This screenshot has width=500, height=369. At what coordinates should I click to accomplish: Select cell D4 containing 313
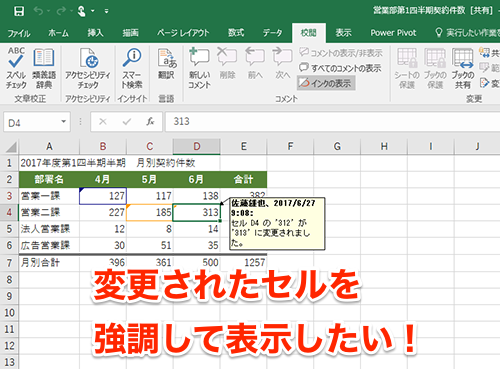coord(197,212)
